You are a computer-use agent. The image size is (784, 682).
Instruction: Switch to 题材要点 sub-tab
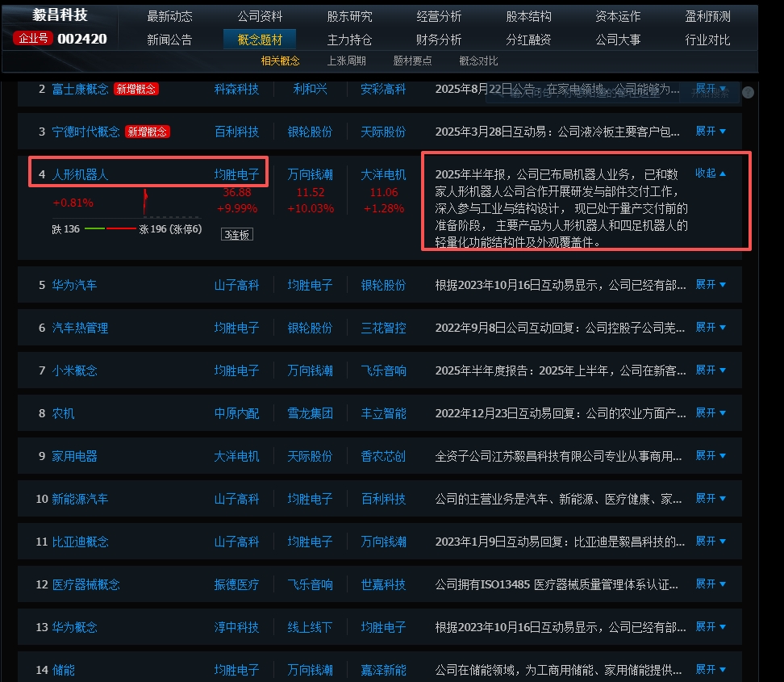412,61
